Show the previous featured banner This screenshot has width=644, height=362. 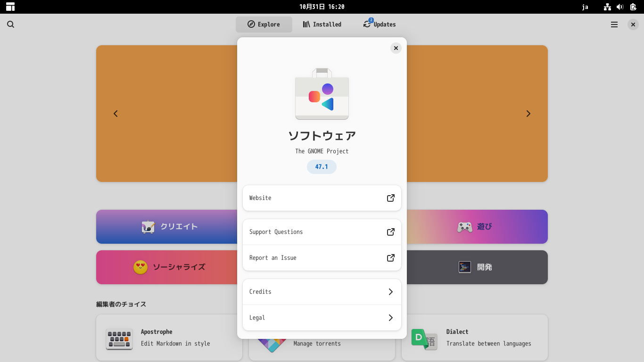click(x=116, y=114)
